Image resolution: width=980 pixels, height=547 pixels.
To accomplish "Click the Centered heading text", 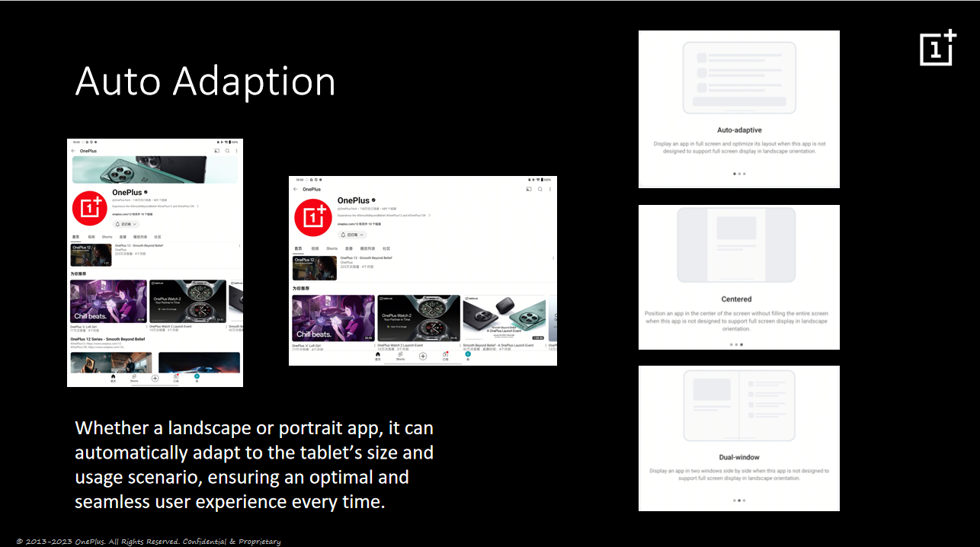I will pos(736,299).
